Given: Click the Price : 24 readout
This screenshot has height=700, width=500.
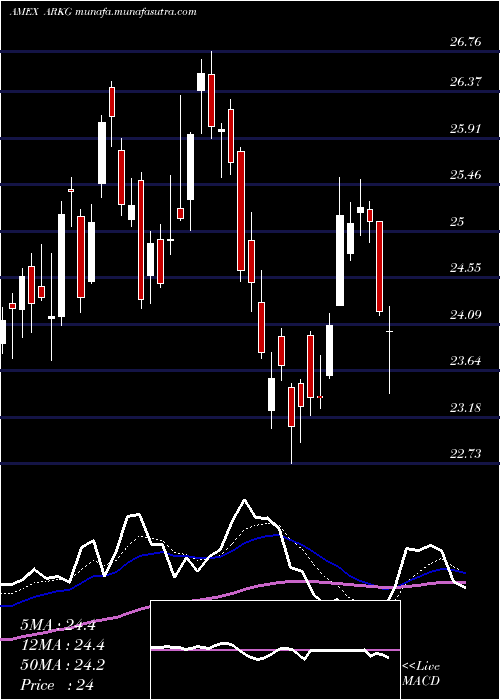Looking at the screenshot, I should [57, 685].
